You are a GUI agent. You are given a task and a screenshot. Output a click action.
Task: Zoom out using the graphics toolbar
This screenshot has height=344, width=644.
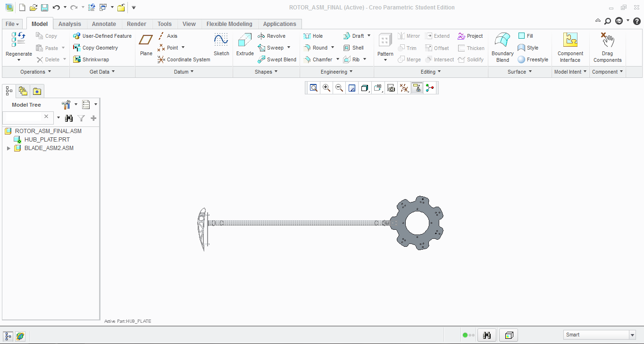(x=339, y=88)
